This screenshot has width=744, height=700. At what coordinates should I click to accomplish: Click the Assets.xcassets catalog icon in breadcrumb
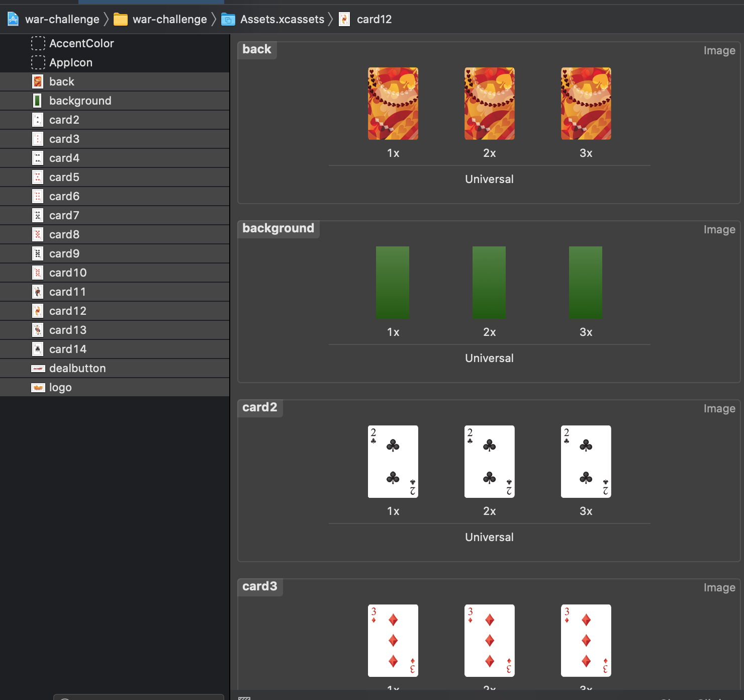click(228, 20)
